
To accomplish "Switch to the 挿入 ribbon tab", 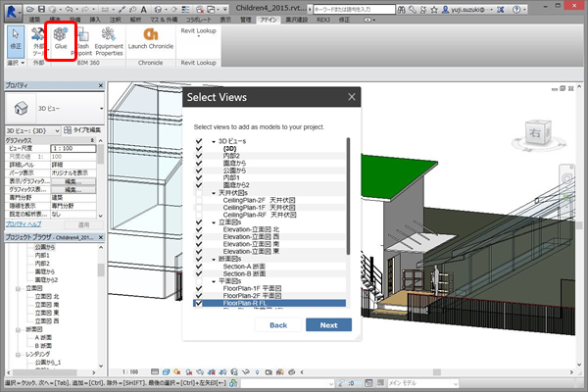I will click(95, 20).
